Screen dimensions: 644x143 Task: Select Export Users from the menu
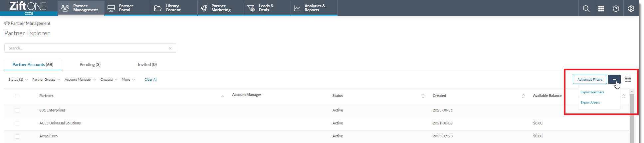click(590, 103)
